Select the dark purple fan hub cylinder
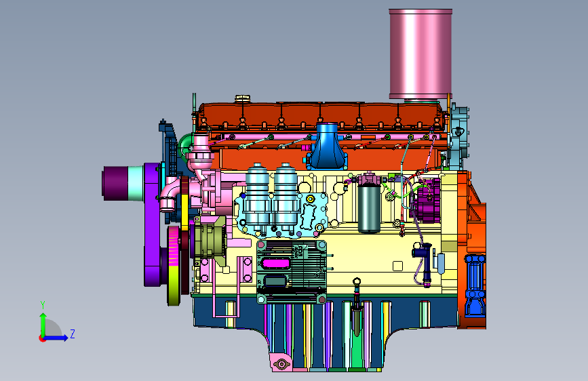Screen dimensions: 588x381 pyautogui.click(x=115, y=184)
